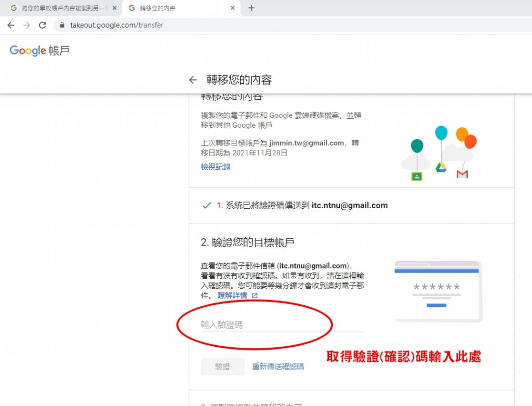Viewport: 532px width, 406px height.
Task: Click the takeout.google.com/transfer address bar
Action: point(292,25)
